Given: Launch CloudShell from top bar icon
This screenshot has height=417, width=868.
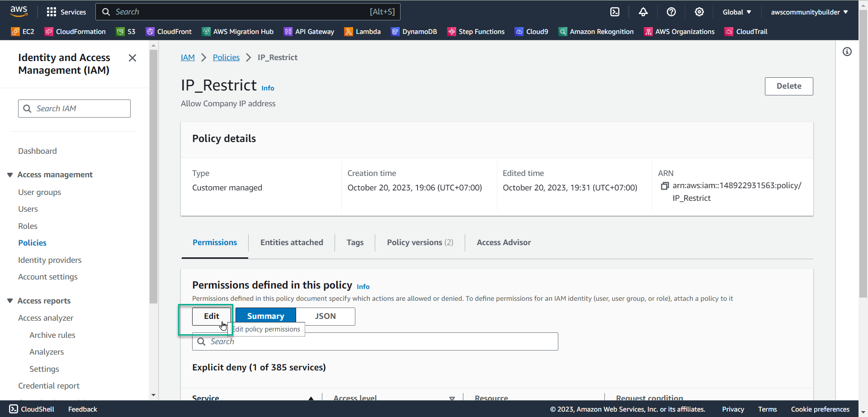Looking at the screenshot, I should (x=615, y=12).
